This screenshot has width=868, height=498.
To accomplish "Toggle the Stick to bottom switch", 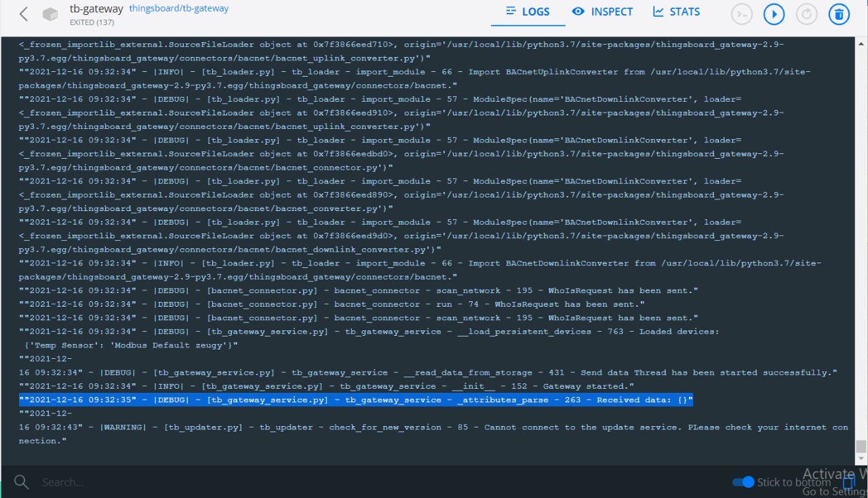I will [743, 482].
